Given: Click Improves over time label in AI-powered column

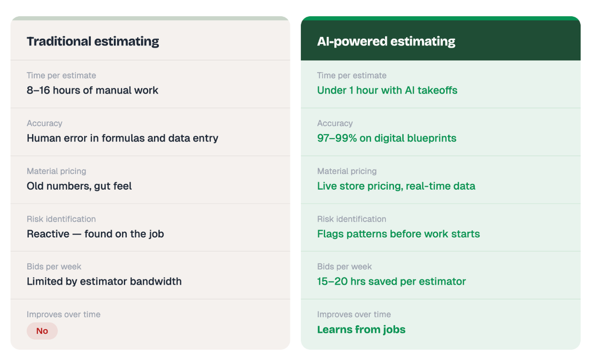Looking at the screenshot, I should pos(354,314).
